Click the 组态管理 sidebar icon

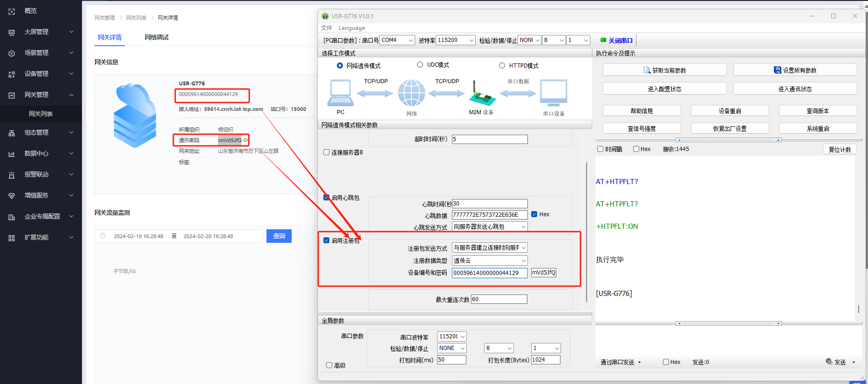[12, 133]
